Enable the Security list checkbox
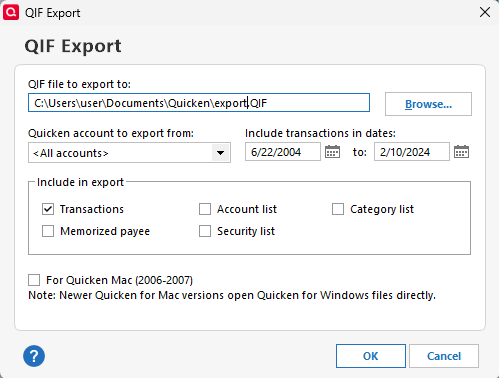Screen dimensions: 499x378 (x=205, y=231)
